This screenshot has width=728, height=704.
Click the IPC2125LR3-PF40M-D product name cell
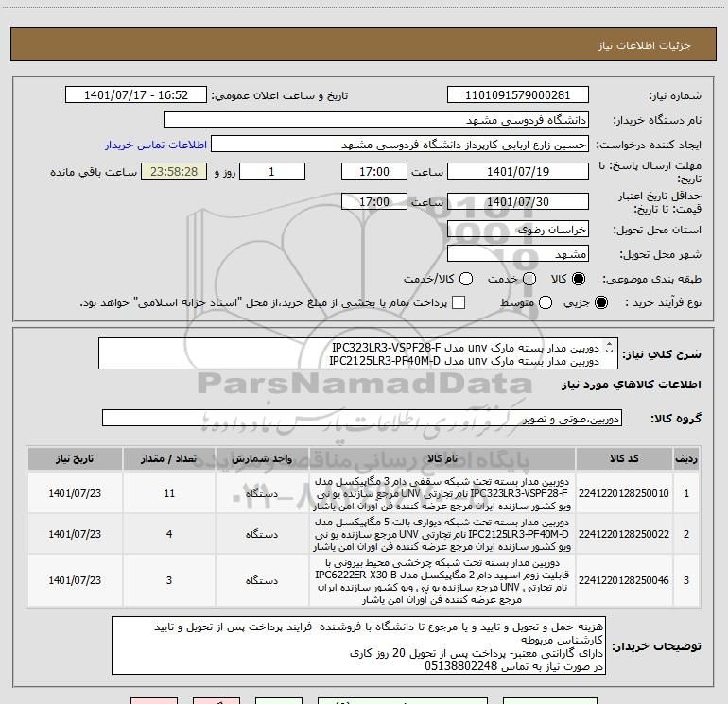pos(442,534)
